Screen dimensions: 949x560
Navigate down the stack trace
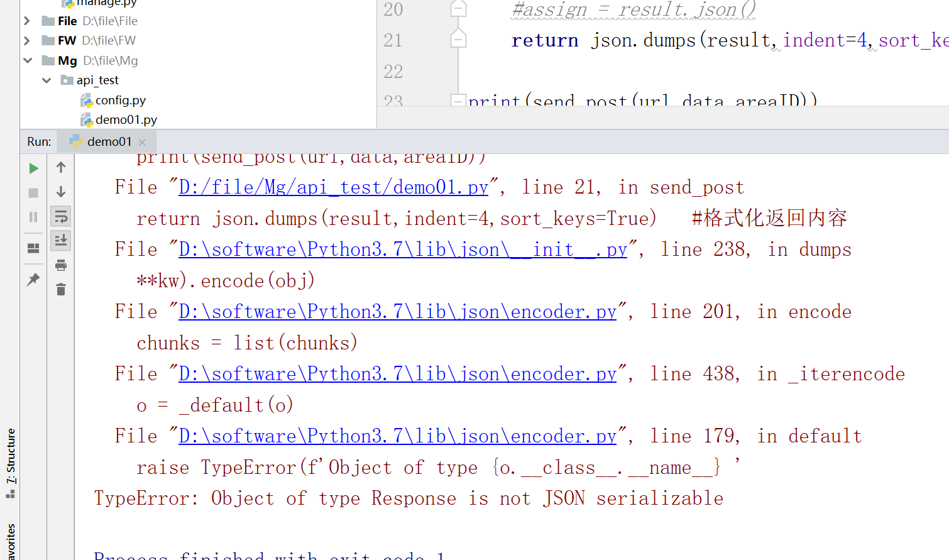pyautogui.click(x=60, y=192)
